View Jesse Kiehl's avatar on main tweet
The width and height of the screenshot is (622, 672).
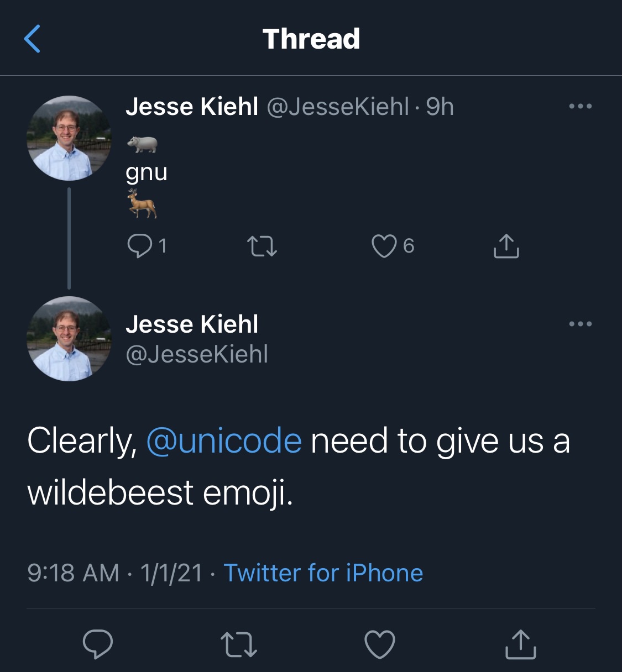tap(69, 339)
